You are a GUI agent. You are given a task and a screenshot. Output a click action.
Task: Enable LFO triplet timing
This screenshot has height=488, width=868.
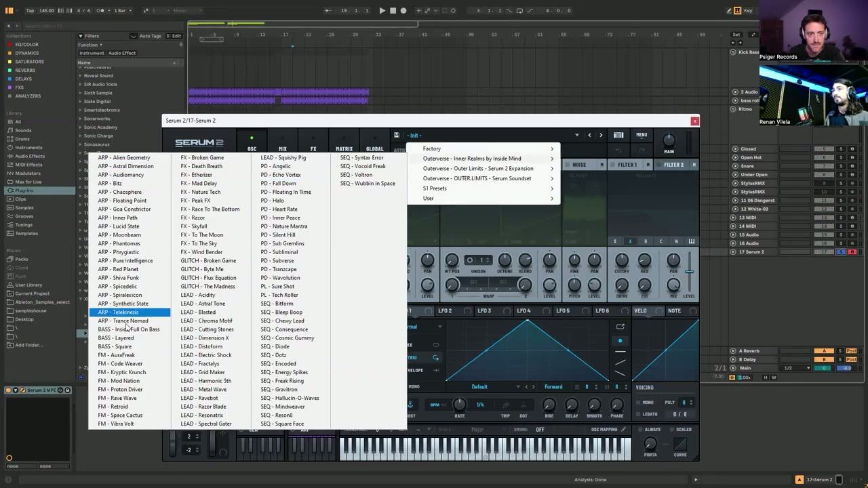[x=506, y=405]
